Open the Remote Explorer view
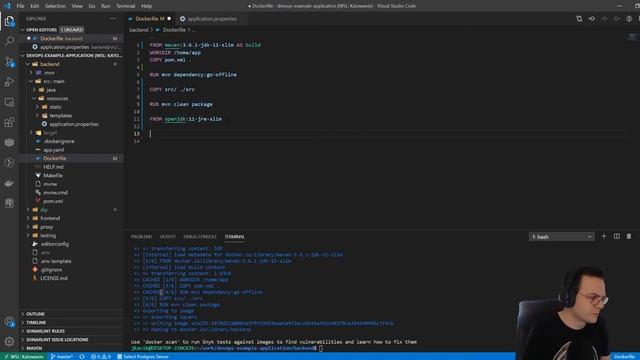The image size is (640, 360). coord(9,102)
